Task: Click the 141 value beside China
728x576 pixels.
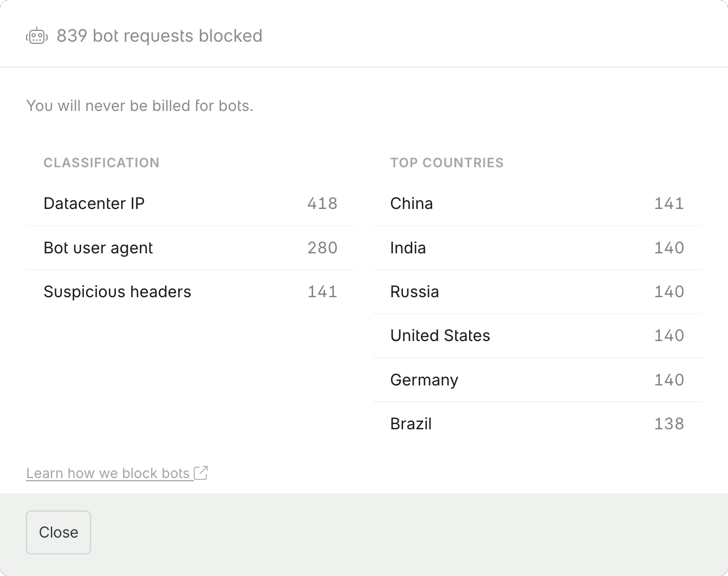Action: (668, 204)
